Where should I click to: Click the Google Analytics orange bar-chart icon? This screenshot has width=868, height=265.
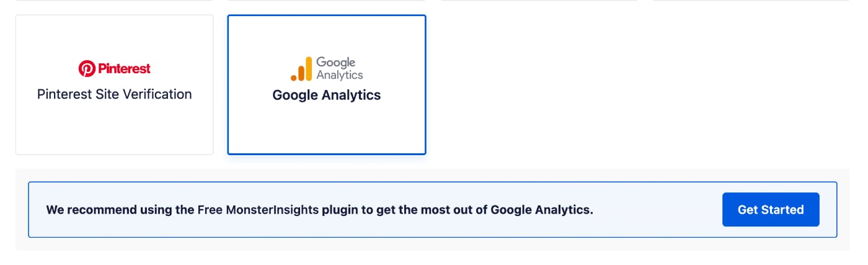click(301, 69)
